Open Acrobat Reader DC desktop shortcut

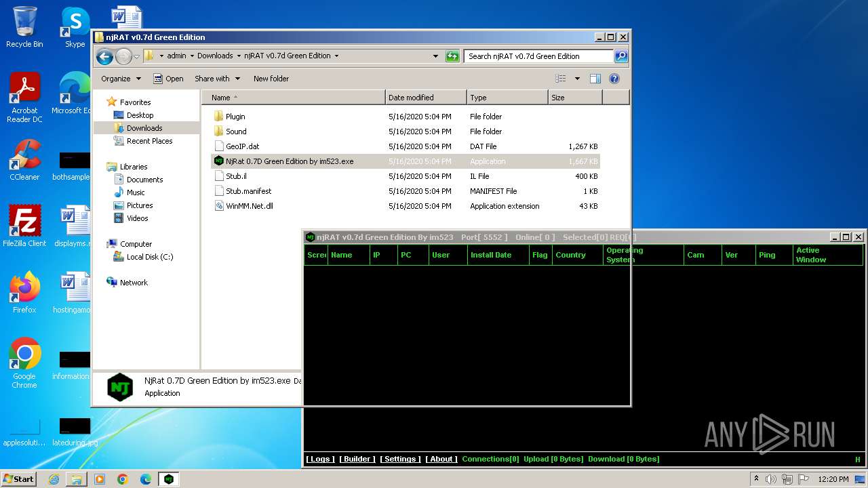click(x=24, y=98)
